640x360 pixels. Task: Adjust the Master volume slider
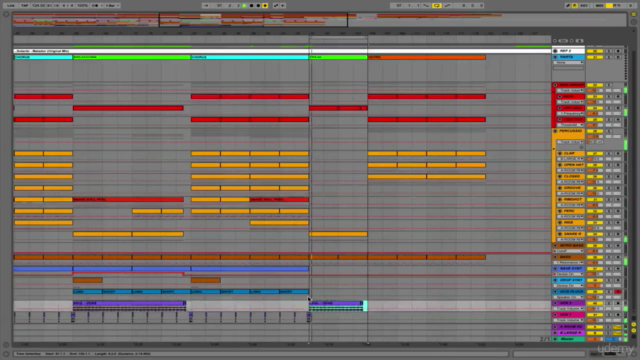pos(595,339)
